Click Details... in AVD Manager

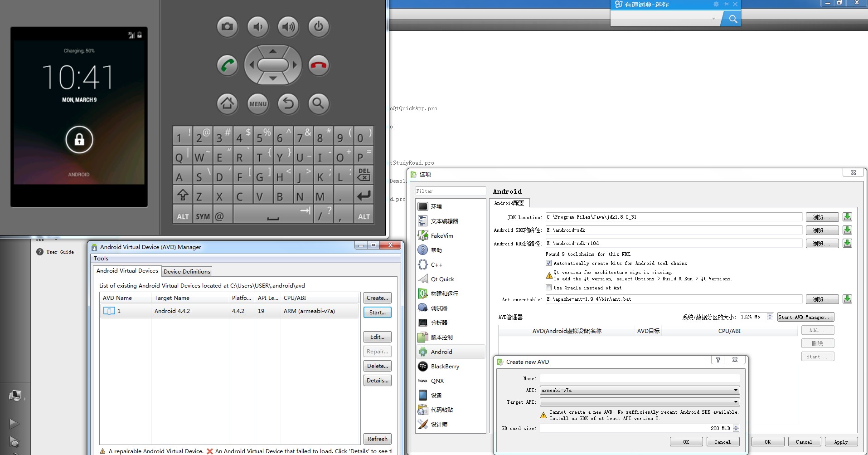point(378,381)
